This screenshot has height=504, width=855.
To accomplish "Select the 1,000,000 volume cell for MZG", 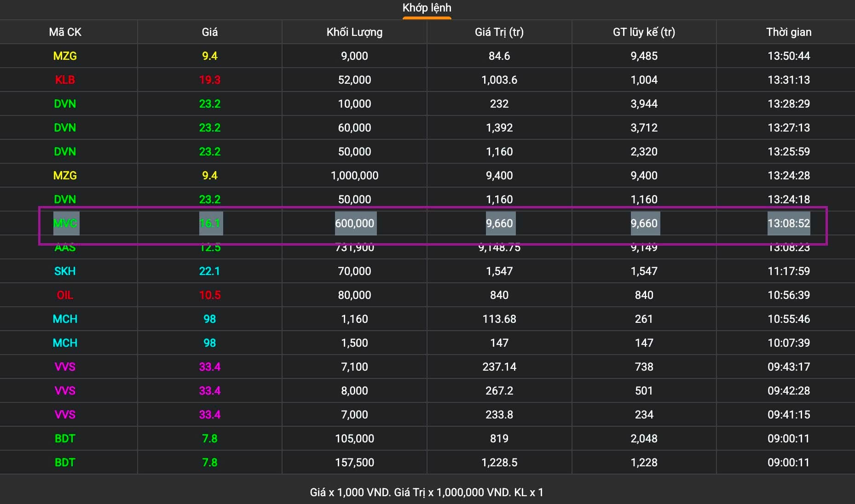I will [x=354, y=176].
